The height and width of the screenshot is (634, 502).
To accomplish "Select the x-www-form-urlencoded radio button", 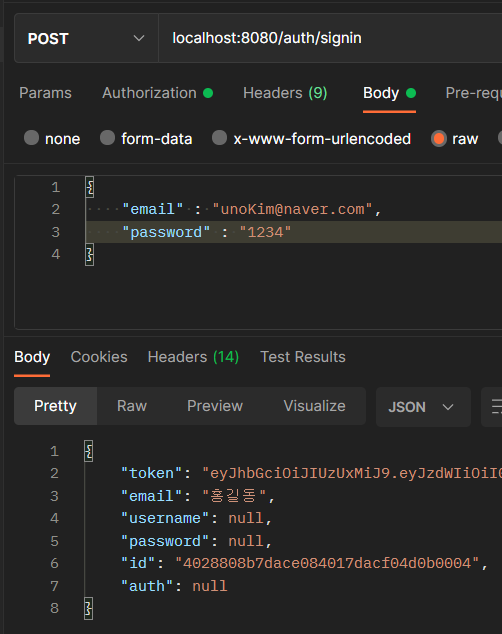I will pos(219,138).
